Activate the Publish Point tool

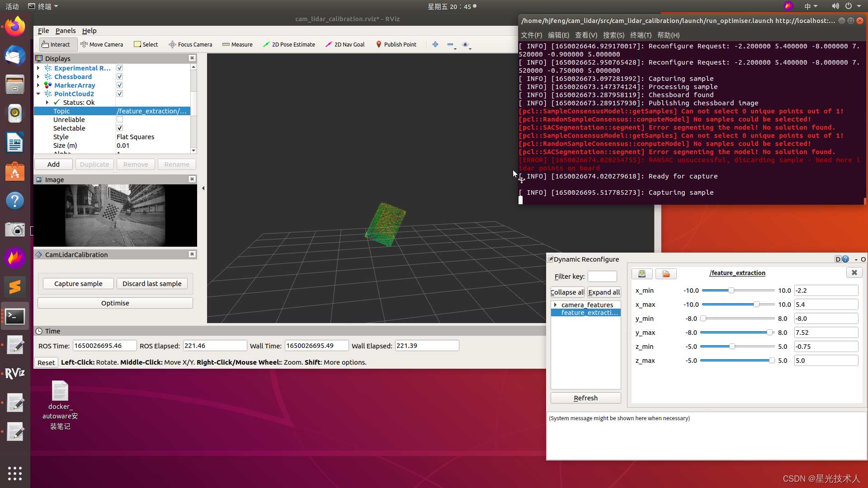click(396, 44)
